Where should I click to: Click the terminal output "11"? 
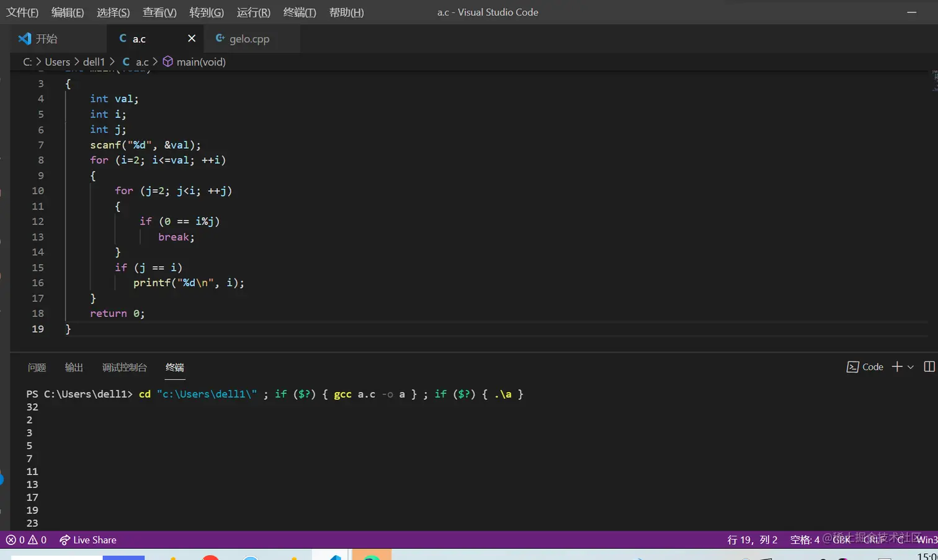click(32, 472)
